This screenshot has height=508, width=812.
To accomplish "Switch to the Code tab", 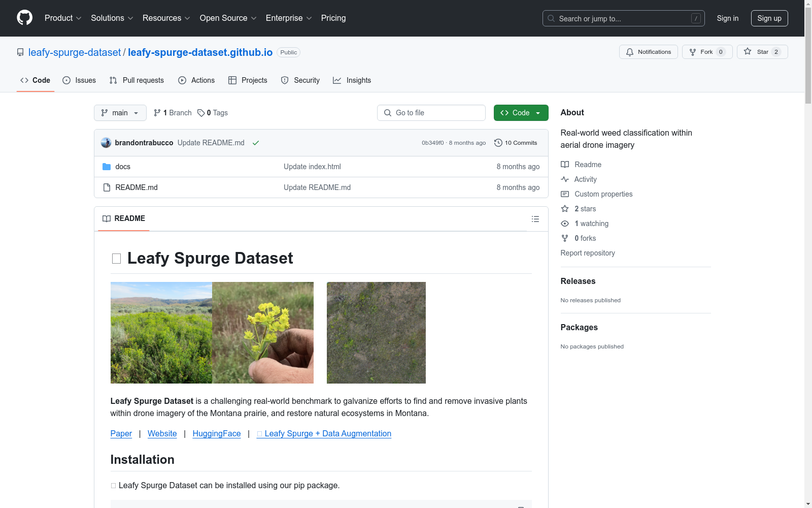I will tap(35, 80).
